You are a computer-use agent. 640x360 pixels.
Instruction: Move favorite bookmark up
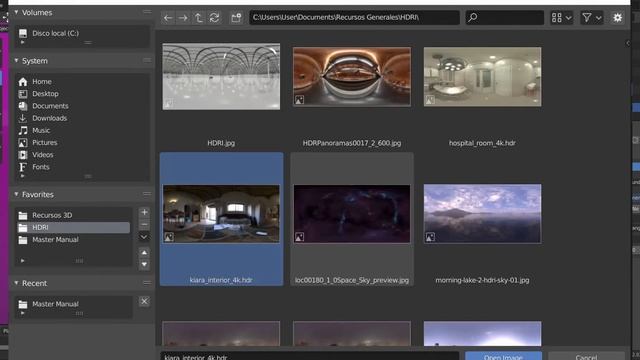pyautogui.click(x=144, y=253)
